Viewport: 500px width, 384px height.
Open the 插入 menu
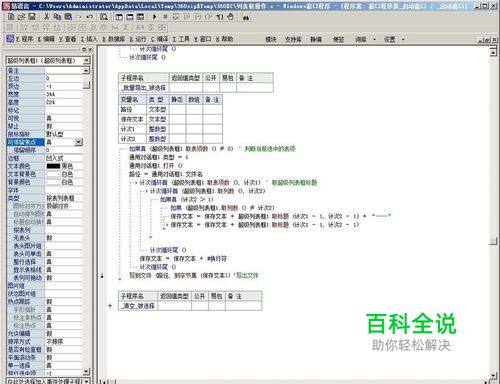point(89,39)
